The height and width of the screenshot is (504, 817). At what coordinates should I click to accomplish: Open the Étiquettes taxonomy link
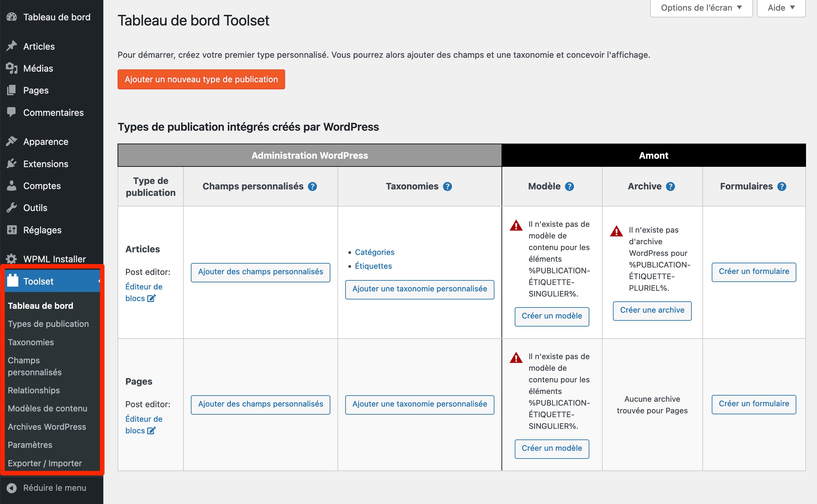(x=373, y=266)
